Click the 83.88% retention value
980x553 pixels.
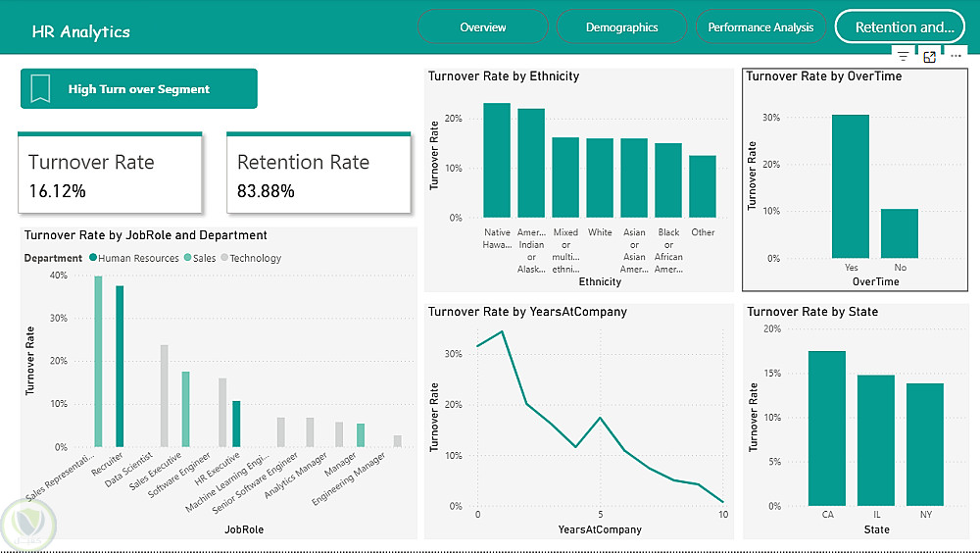[266, 191]
